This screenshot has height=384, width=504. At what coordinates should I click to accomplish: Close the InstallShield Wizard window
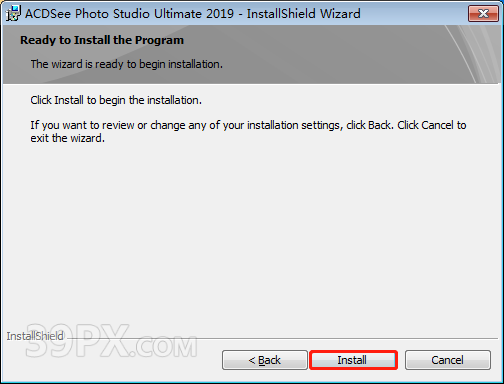pos(483,14)
